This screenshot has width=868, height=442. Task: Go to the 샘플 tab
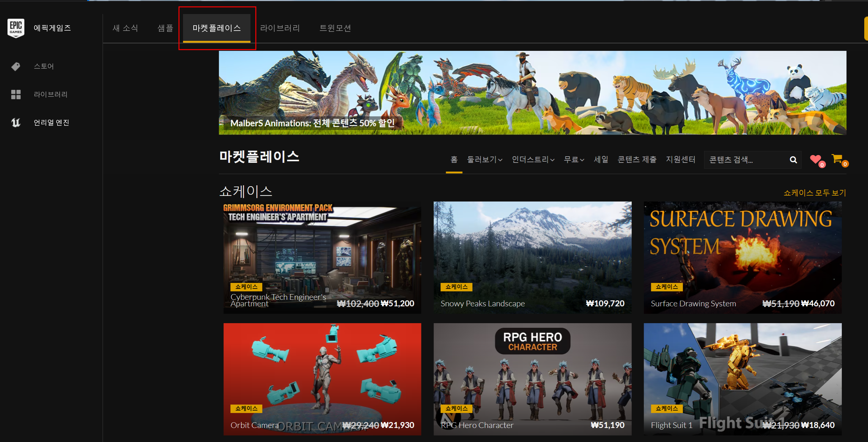tap(165, 28)
